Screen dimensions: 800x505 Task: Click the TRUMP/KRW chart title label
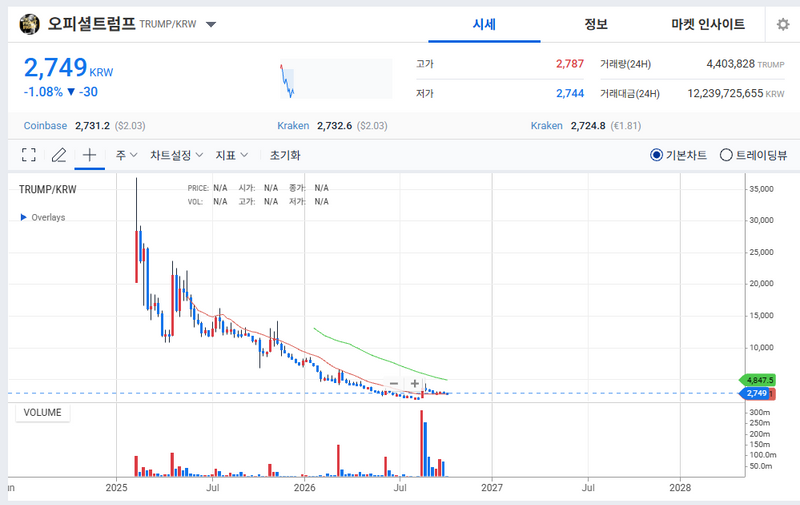click(x=47, y=189)
